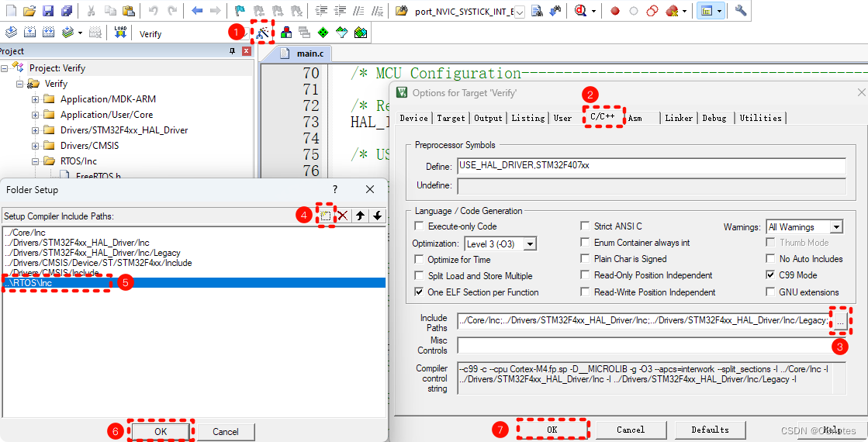Screen dimensions: 868x442
Task: Delete the selected include path
Action: click(342, 216)
